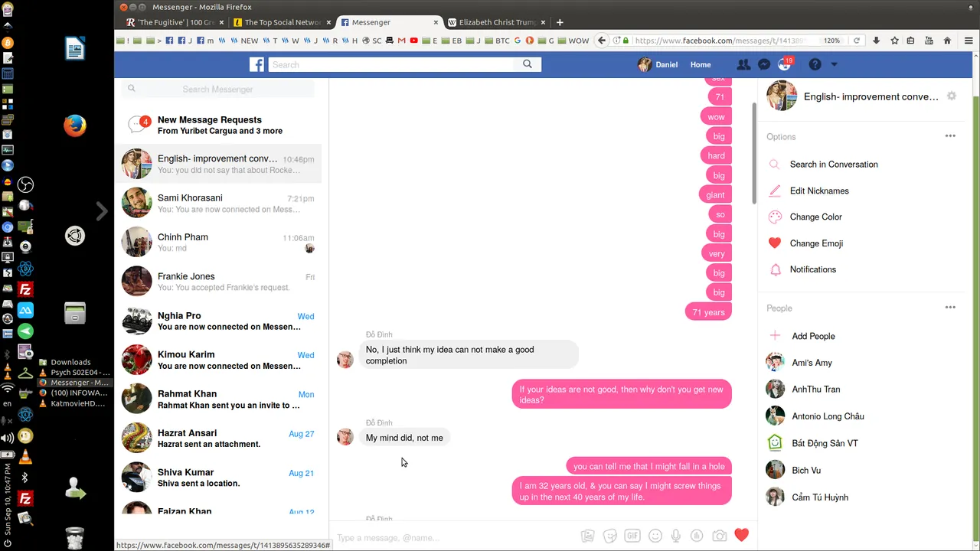Viewport: 980px width, 551px height.
Task: Click the English- improvement group avatar thumbnail
Action: tap(782, 96)
